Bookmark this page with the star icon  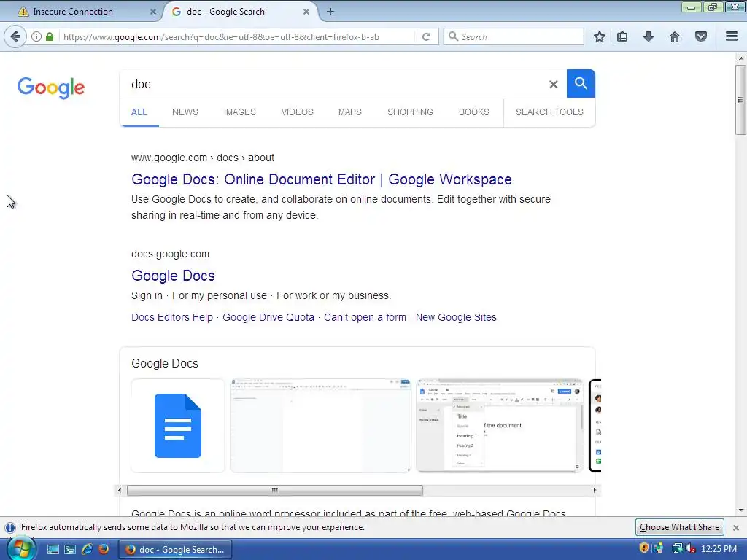600,36
